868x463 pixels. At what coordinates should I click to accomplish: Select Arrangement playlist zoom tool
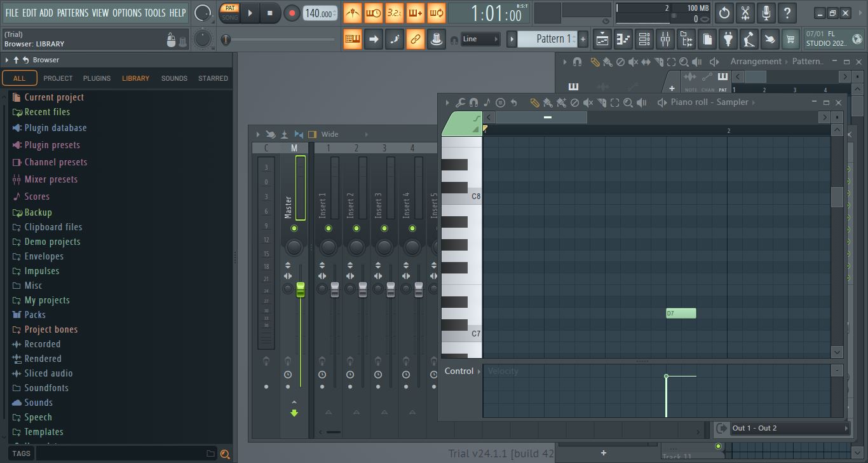[x=684, y=62]
